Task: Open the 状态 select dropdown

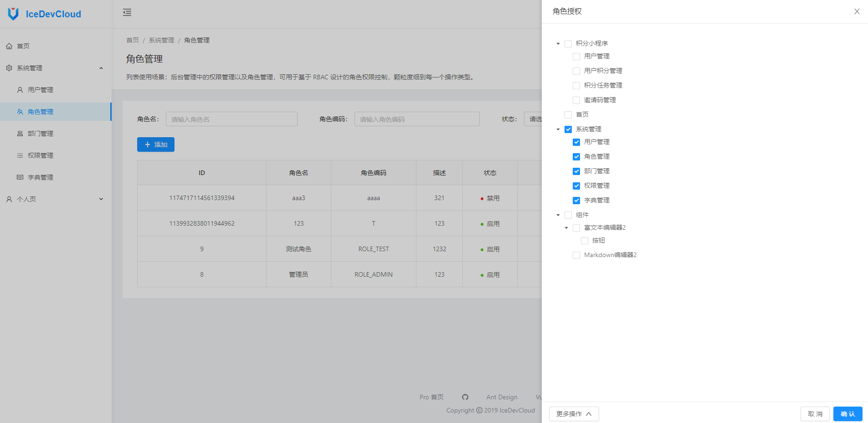Action: [533, 119]
